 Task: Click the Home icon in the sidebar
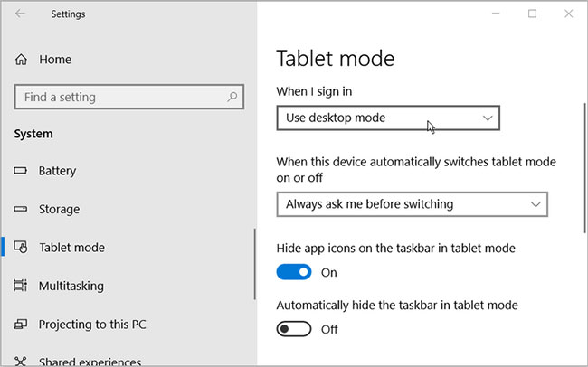coord(22,60)
